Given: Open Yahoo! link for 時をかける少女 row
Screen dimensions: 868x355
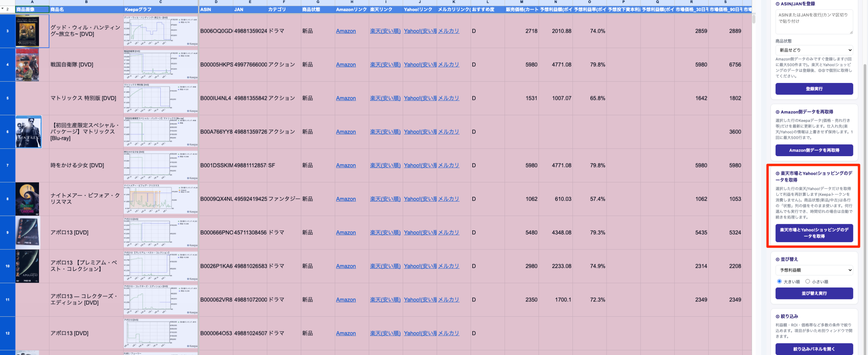Looking at the screenshot, I should click(x=420, y=165).
